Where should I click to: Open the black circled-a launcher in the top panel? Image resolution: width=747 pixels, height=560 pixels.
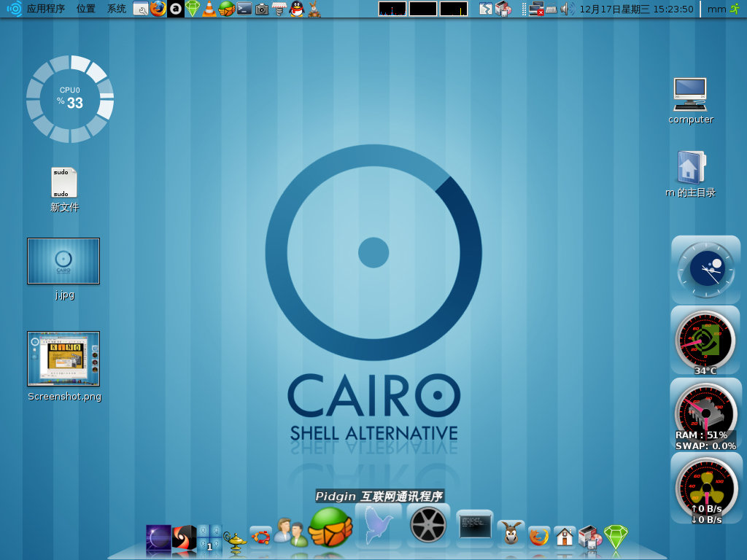175,9
